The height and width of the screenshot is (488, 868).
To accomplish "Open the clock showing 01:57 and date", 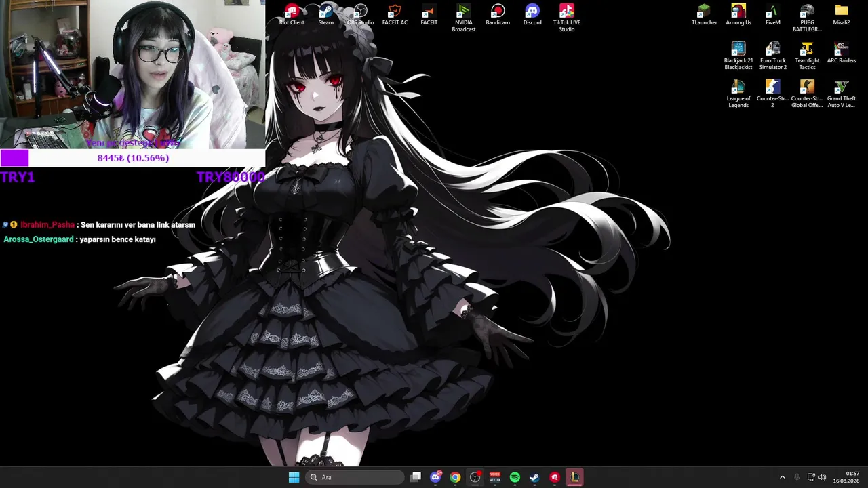I will click(x=846, y=477).
